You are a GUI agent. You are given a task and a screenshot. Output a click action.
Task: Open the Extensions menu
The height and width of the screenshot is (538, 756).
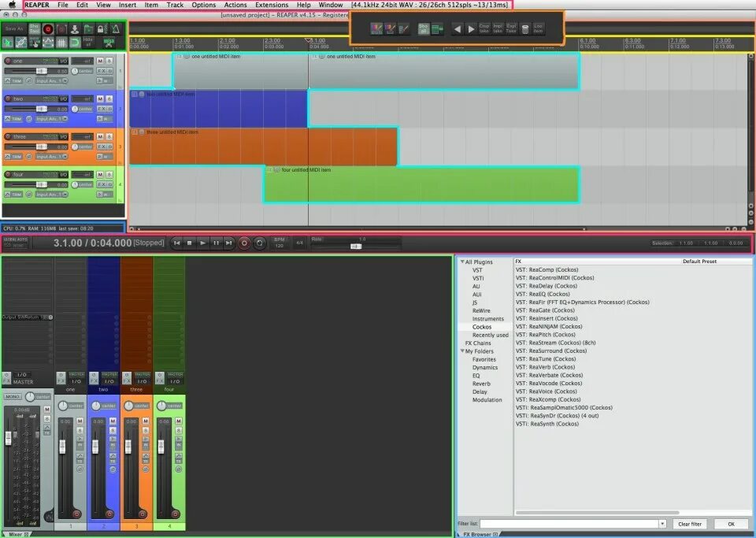click(x=272, y=5)
